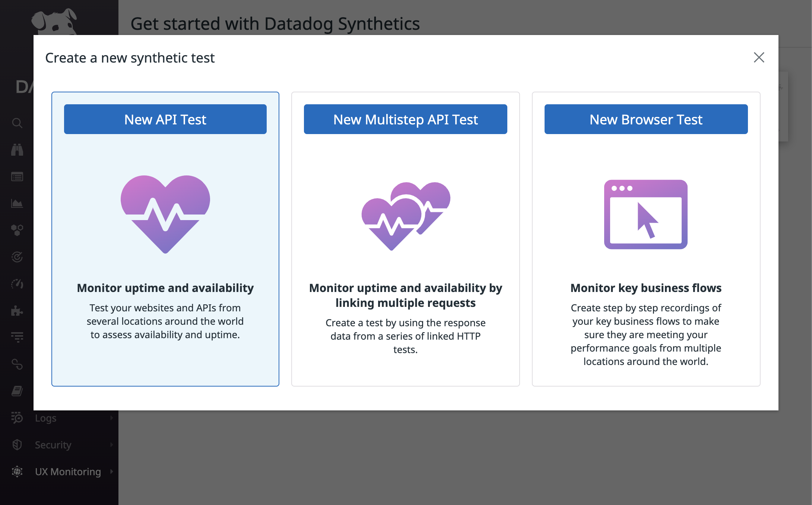Screen dimensions: 812x505
Task: Select the New Browser Test option
Action: click(x=646, y=119)
